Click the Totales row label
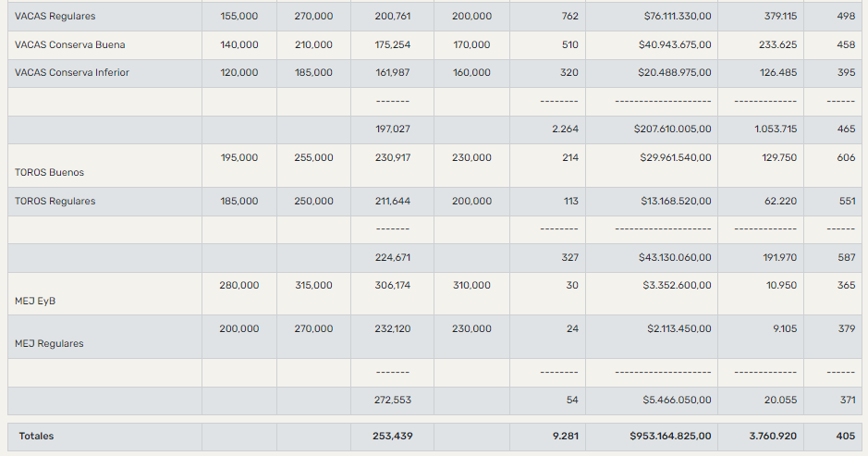This screenshot has height=456, width=868. pyautogui.click(x=36, y=436)
